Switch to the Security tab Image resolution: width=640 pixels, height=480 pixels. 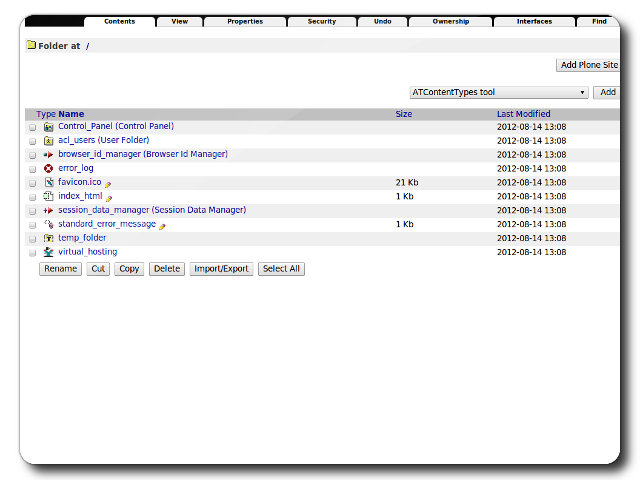click(x=321, y=21)
